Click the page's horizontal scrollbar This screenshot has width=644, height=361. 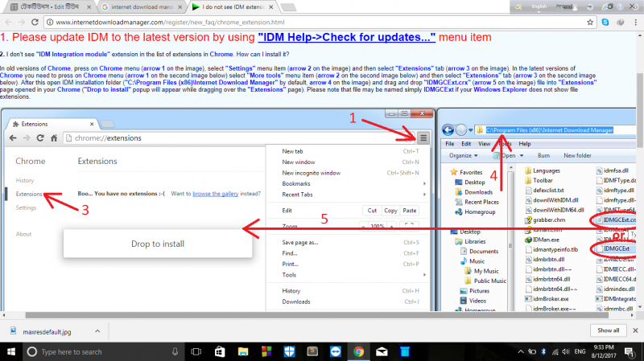316,315
